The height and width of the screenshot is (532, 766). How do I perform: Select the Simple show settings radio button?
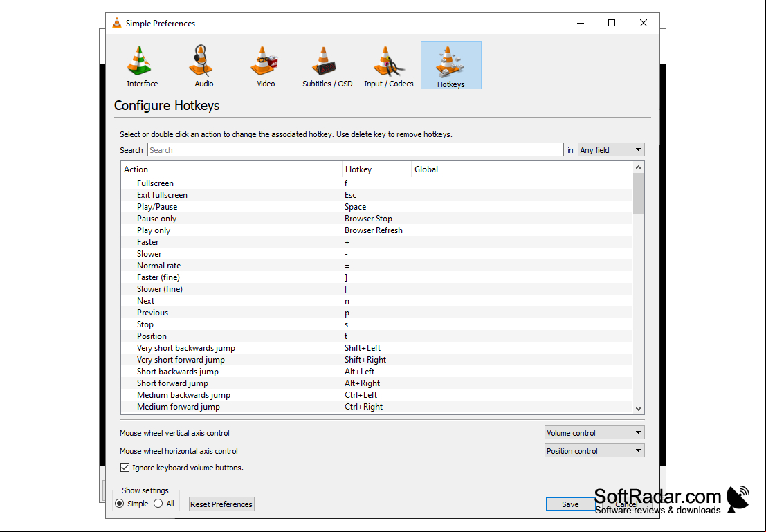point(119,504)
